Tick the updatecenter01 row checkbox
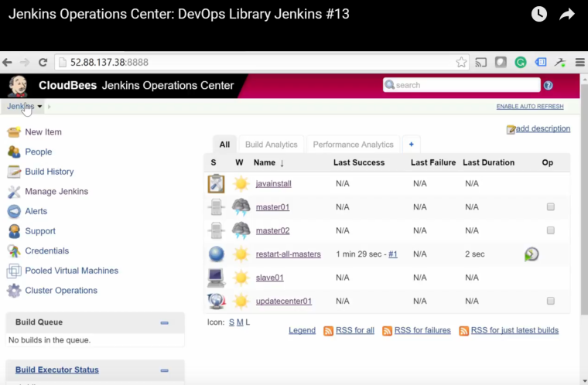Viewport: 588px width, 385px height. 550,301
